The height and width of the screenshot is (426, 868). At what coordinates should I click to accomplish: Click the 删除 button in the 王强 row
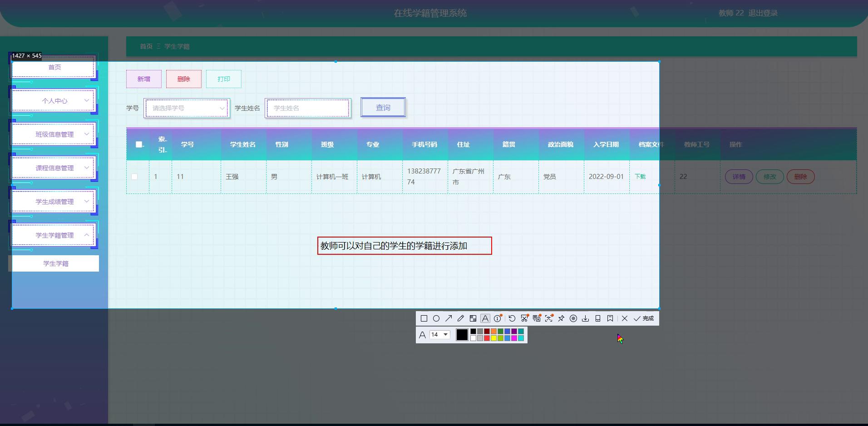tap(801, 177)
